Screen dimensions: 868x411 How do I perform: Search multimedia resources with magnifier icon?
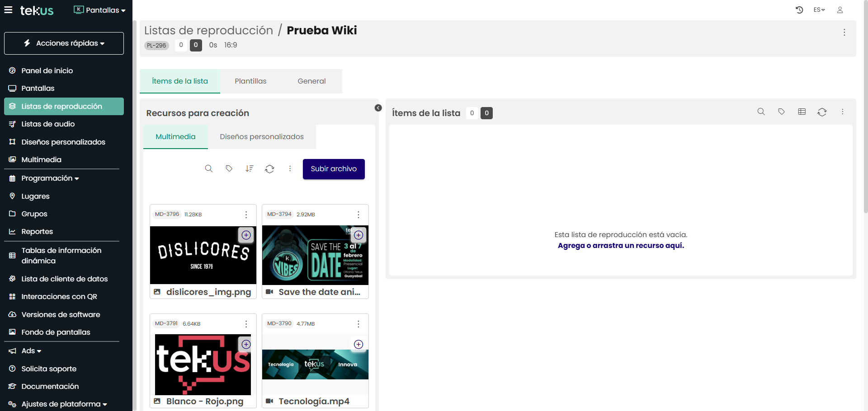pyautogui.click(x=208, y=168)
